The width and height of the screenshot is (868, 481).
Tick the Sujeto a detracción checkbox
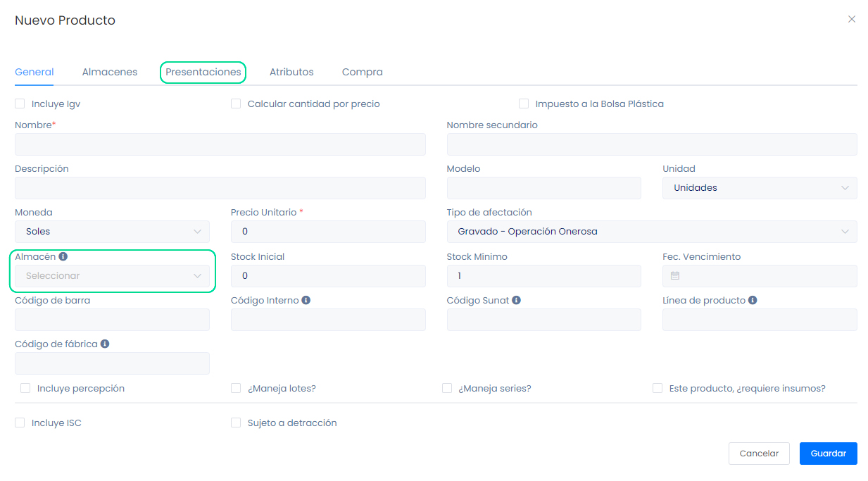(x=236, y=423)
